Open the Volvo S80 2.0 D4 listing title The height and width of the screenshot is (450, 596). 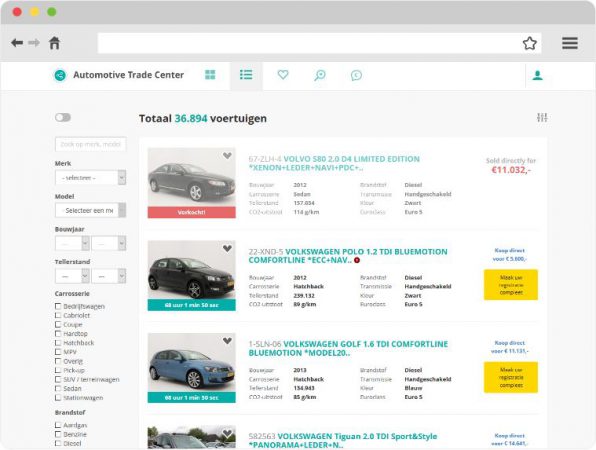[x=334, y=163]
